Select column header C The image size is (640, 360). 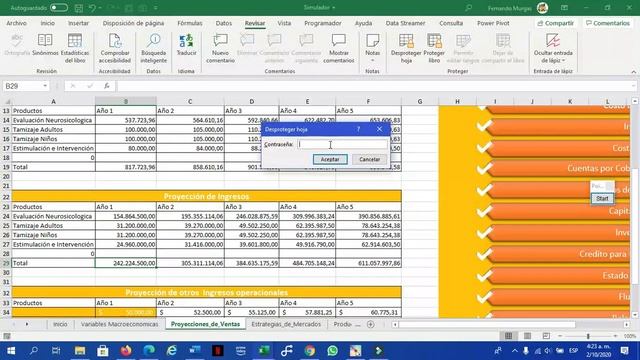[x=190, y=101]
